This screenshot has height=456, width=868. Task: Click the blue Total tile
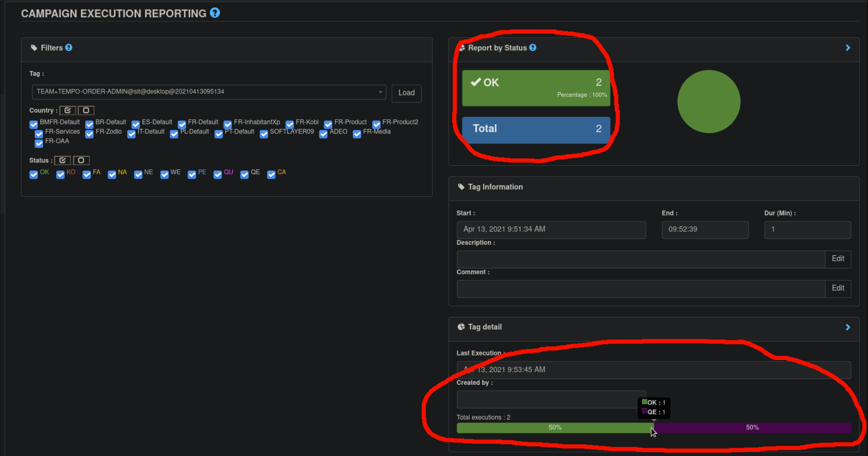536,129
